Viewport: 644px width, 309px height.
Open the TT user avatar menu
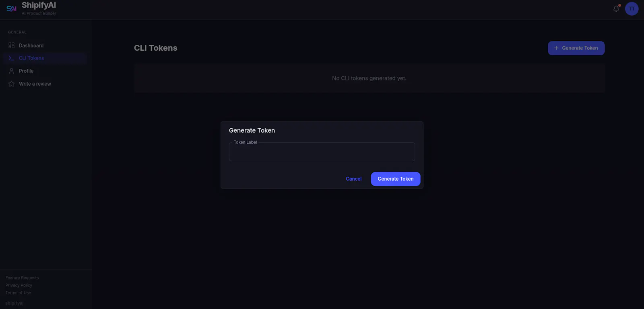(632, 8)
